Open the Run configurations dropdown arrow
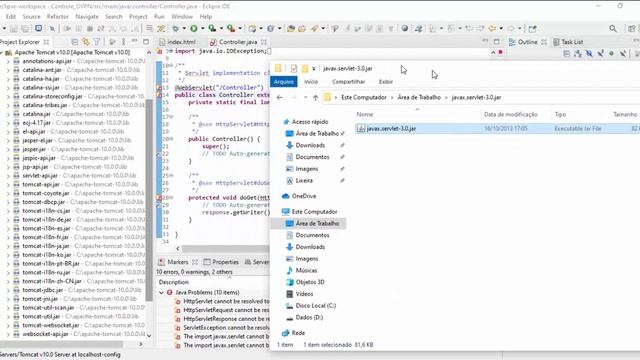640x360 pixels. [x=202, y=29]
